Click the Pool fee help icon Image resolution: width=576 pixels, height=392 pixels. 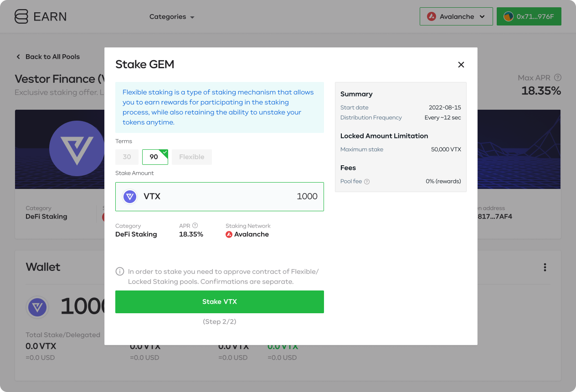367,181
